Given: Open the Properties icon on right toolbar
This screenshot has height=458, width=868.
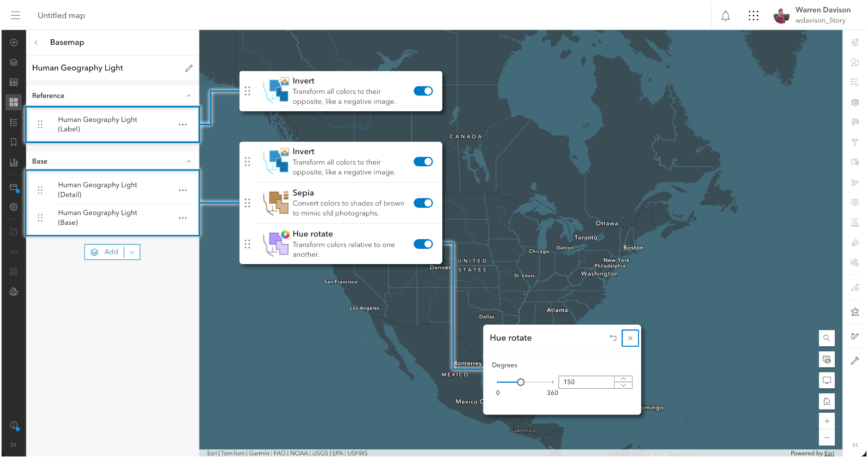Looking at the screenshot, I should pos(855,42).
